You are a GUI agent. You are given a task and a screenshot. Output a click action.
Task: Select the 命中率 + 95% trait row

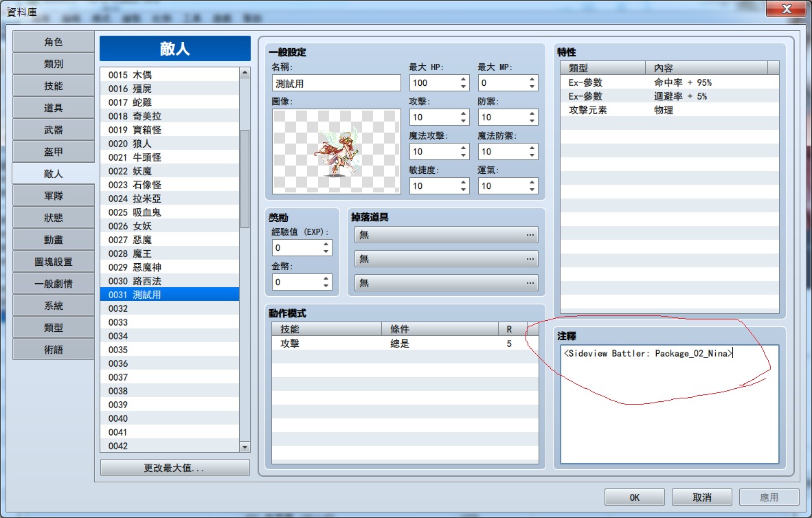pyautogui.click(x=670, y=82)
